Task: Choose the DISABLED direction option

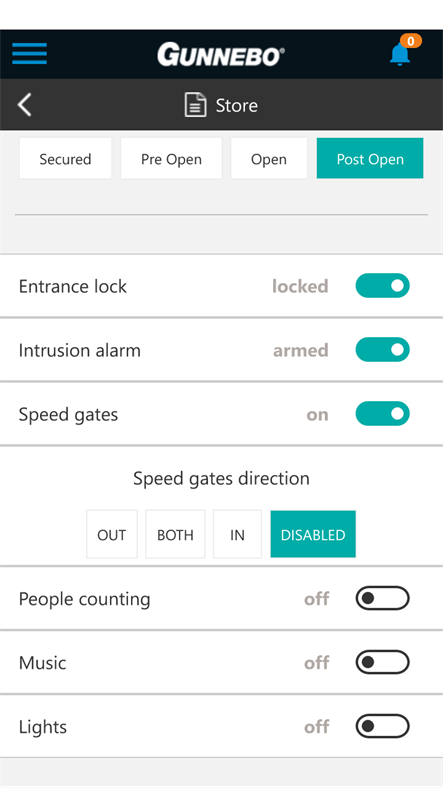Action: (313, 534)
